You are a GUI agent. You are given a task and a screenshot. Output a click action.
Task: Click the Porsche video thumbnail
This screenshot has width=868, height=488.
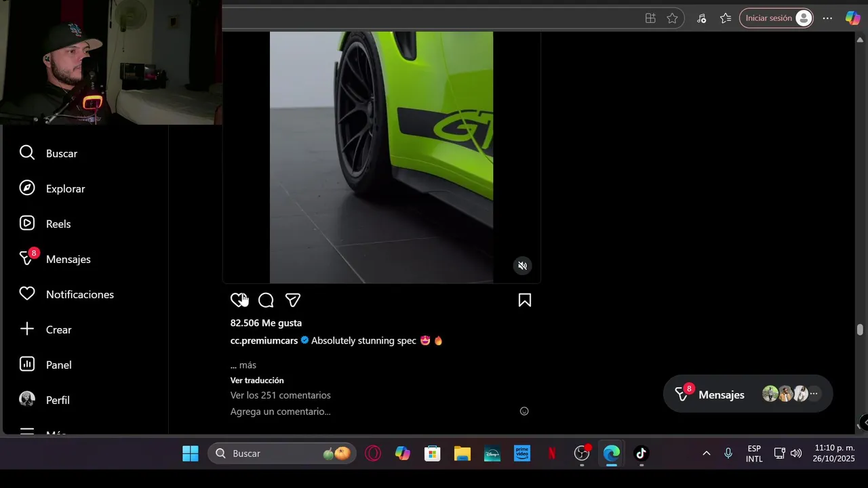coord(381,157)
